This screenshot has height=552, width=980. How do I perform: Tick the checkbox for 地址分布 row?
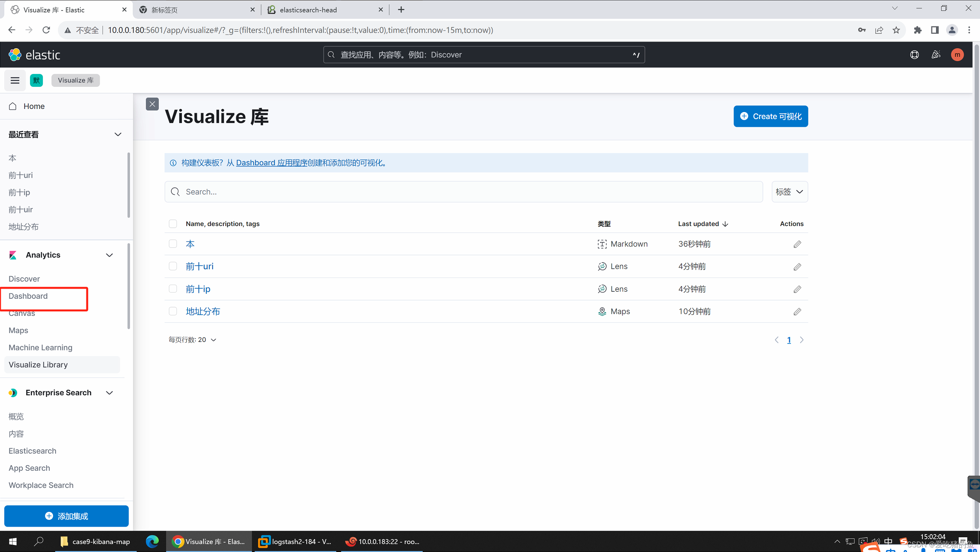click(x=173, y=312)
